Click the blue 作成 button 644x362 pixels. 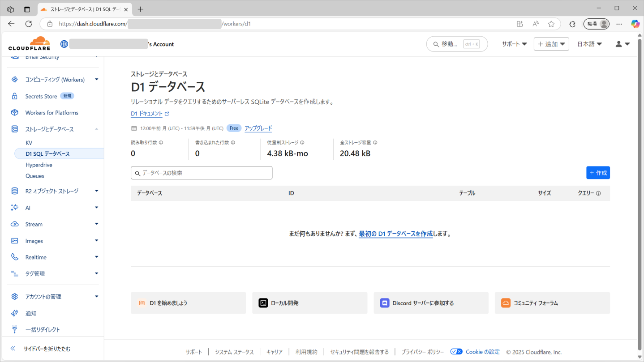point(598,173)
